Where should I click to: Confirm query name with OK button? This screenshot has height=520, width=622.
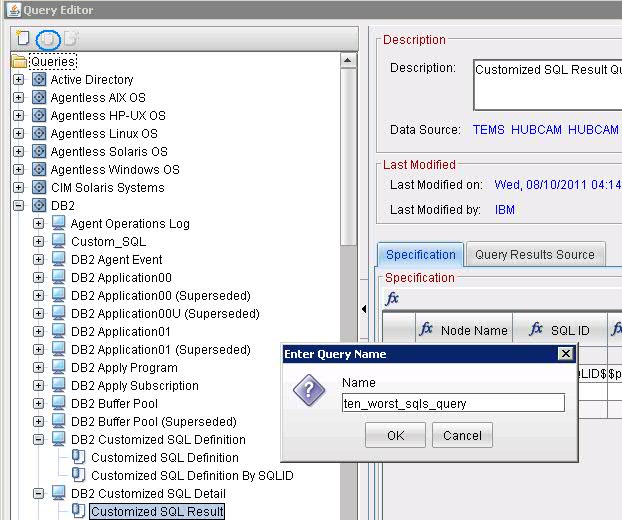395,435
